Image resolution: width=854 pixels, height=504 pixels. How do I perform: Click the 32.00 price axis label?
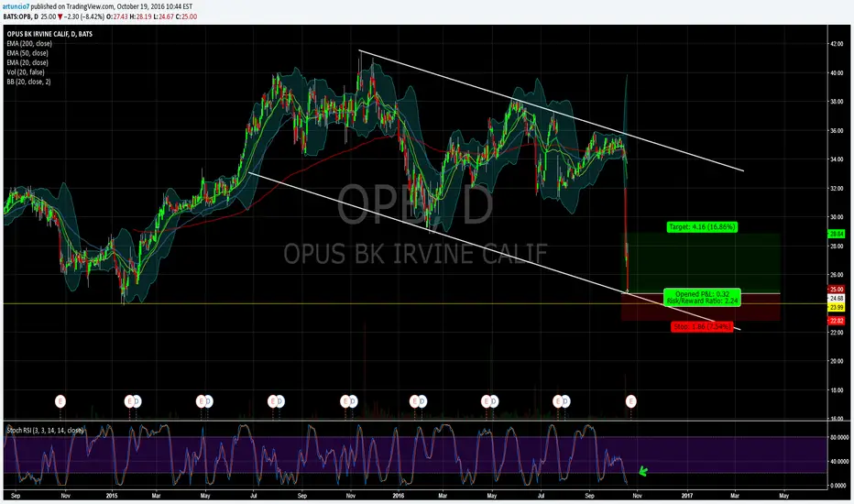click(837, 189)
